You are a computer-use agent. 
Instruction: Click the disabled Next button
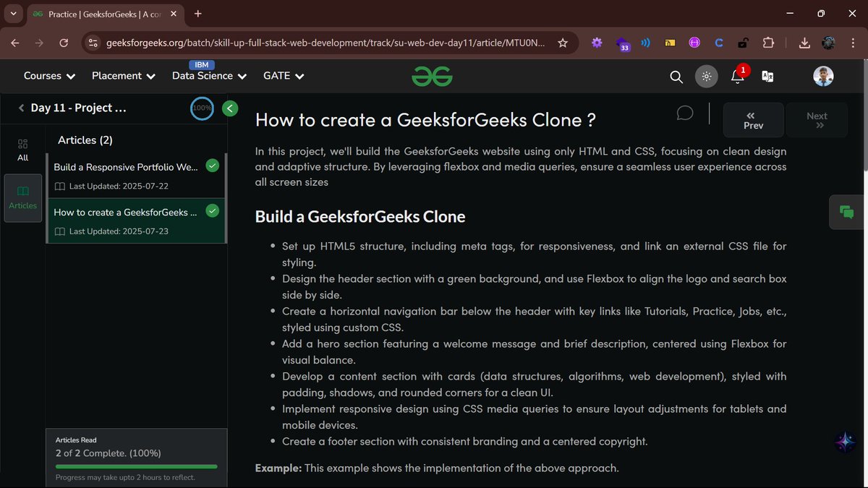(817, 120)
